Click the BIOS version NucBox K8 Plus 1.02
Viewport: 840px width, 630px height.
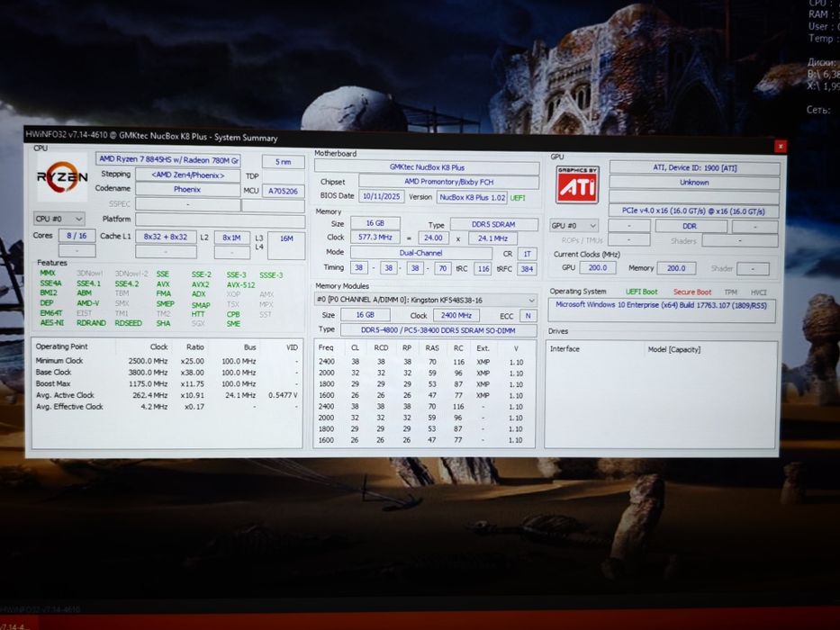[x=472, y=197]
